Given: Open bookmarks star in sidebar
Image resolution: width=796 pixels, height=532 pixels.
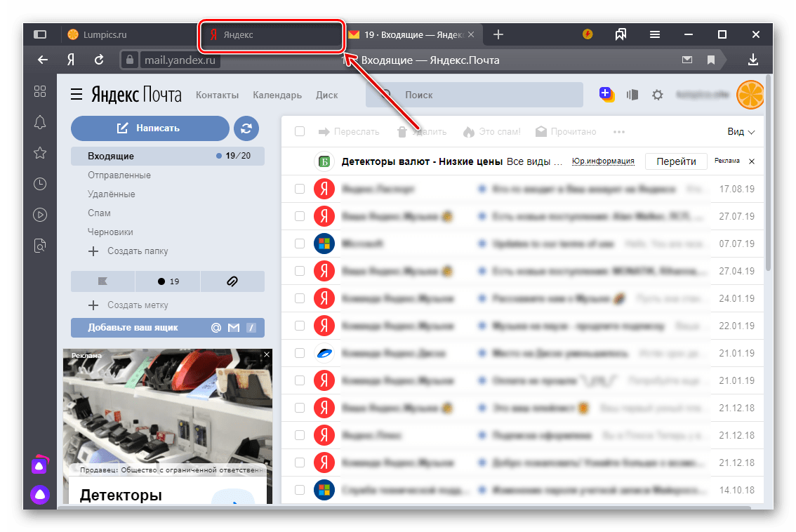Looking at the screenshot, I should coord(40,153).
